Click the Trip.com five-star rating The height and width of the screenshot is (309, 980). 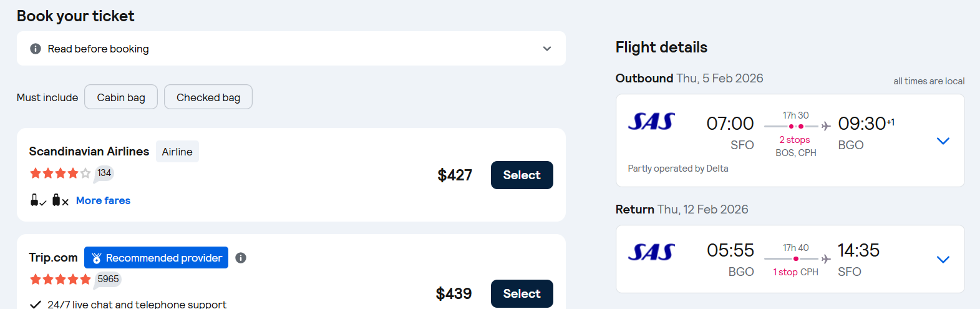pos(60,279)
